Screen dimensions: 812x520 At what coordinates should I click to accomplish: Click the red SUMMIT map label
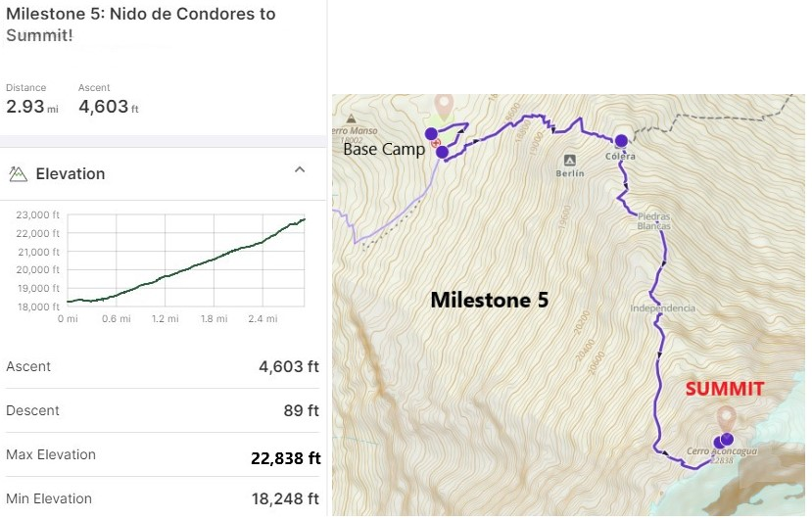click(724, 389)
